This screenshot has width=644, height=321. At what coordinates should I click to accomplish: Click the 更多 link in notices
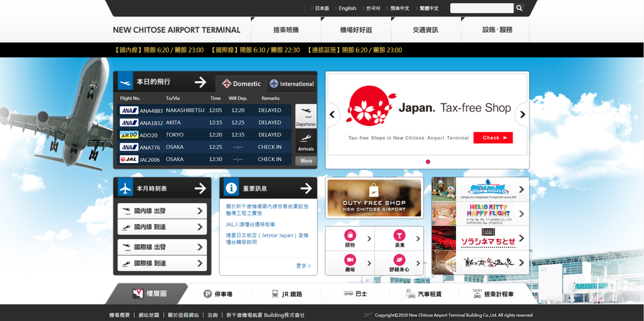pyautogui.click(x=304, y=266)
